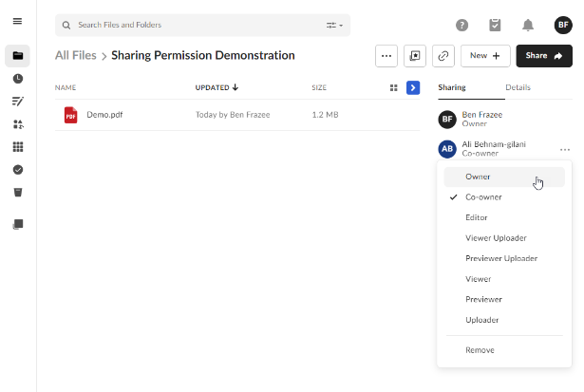Screen dimensions: 584x392
Task: Click the notifications bell icon
Action: coord(528,25)
